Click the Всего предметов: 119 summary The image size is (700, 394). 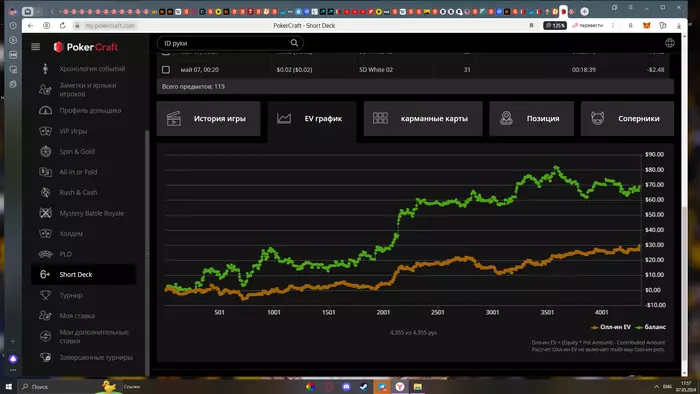[193, 87]
